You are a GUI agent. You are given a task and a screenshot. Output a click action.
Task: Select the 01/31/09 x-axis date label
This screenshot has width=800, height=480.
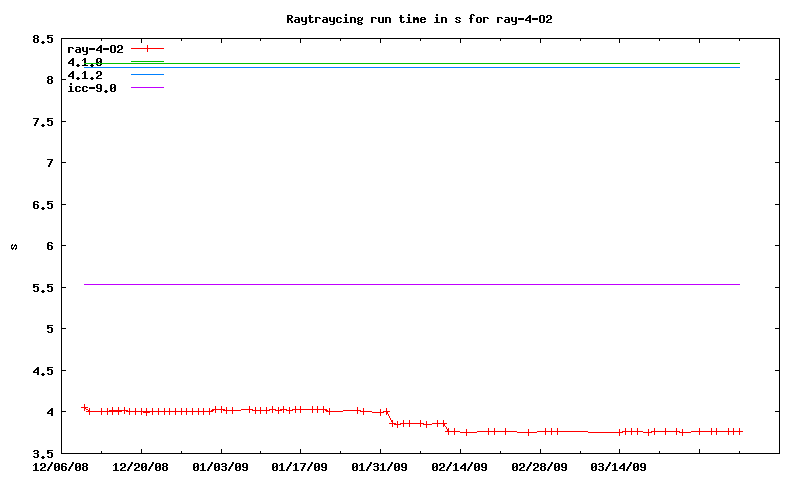point(380,466)
